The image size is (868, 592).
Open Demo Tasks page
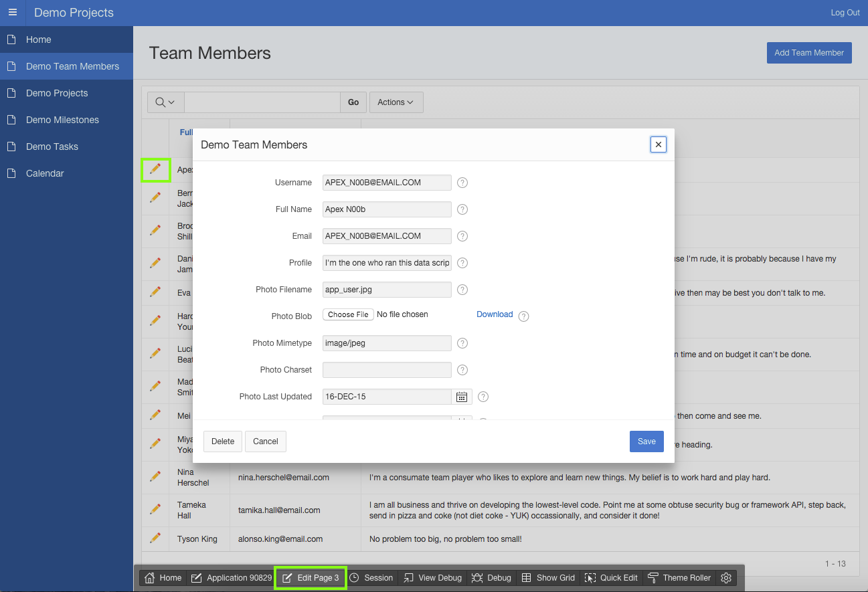66,146
